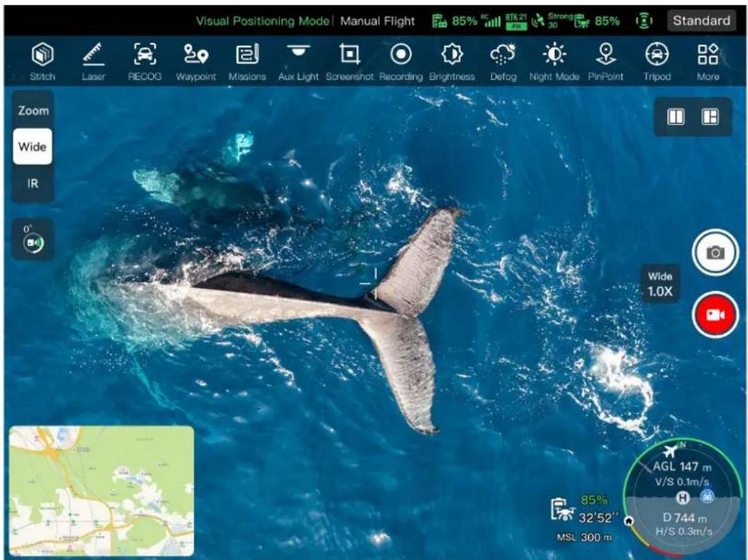Click the Manual Flight status label

click(377, 21)
